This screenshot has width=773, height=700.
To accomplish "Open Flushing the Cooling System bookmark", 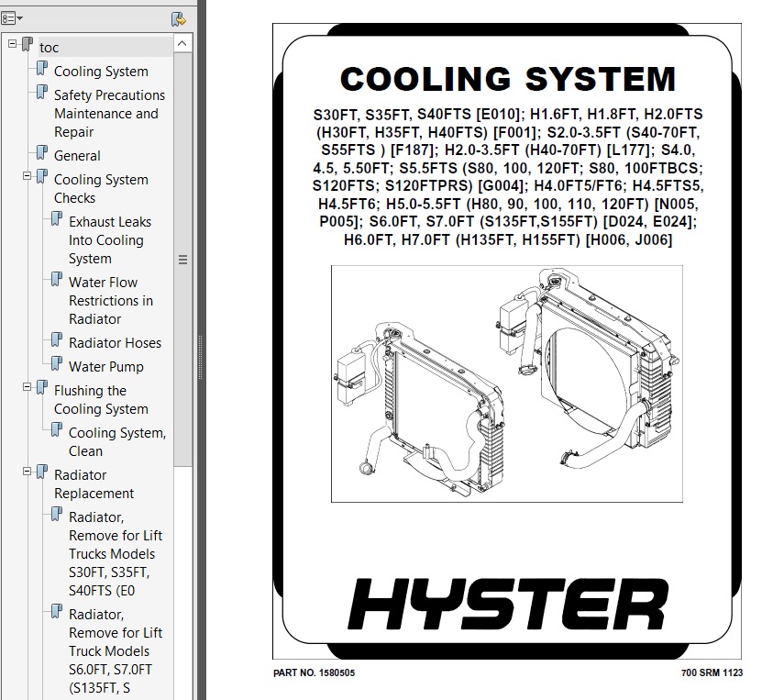I will (101, 400).
